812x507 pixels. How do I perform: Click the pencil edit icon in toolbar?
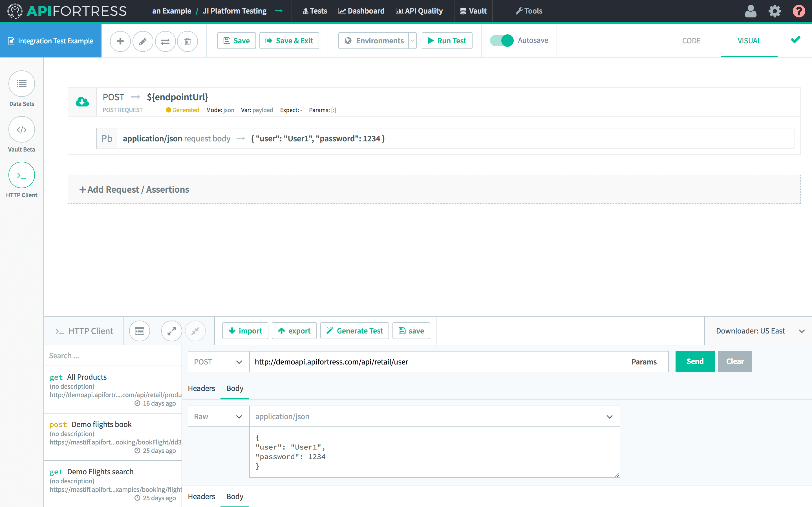(143, 41)
